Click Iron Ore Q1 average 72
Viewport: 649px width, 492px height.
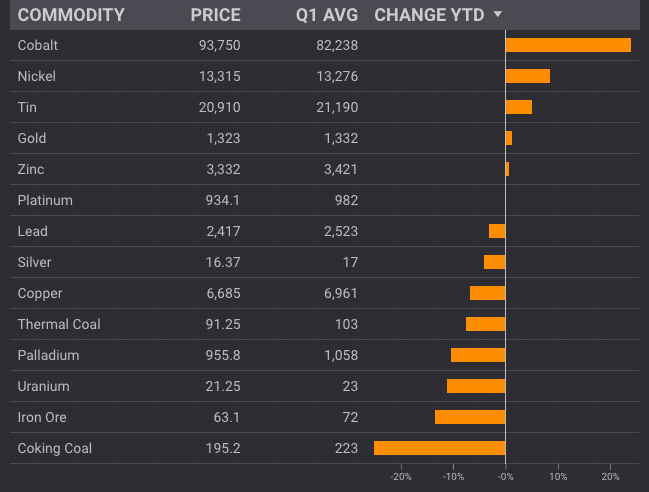pyautogui.click(x=348, y=417)
